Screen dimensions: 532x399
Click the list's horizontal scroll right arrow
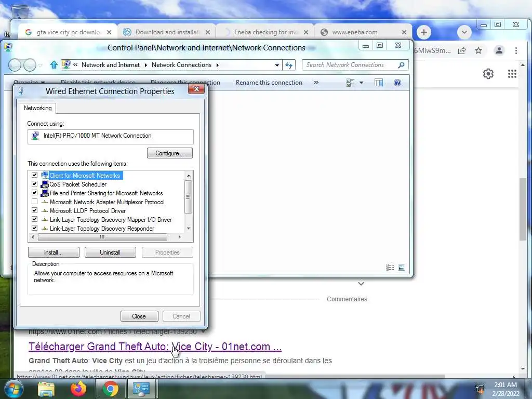coord(179,237)
